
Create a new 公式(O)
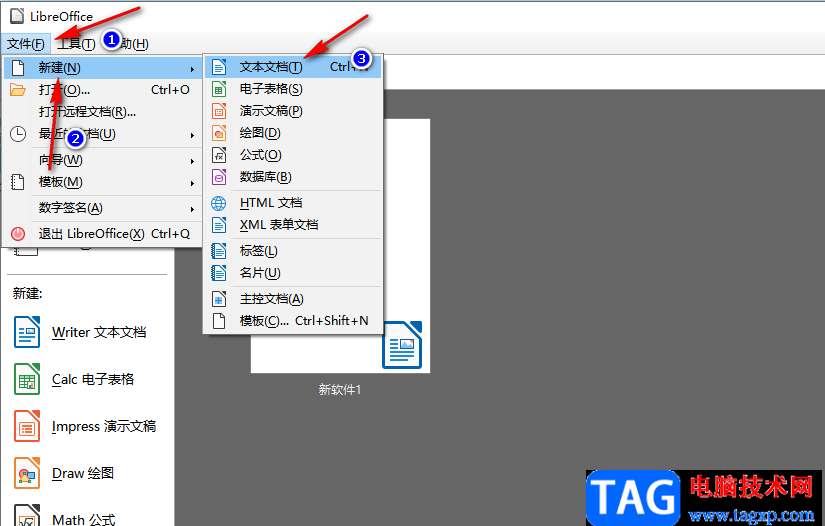293,155
